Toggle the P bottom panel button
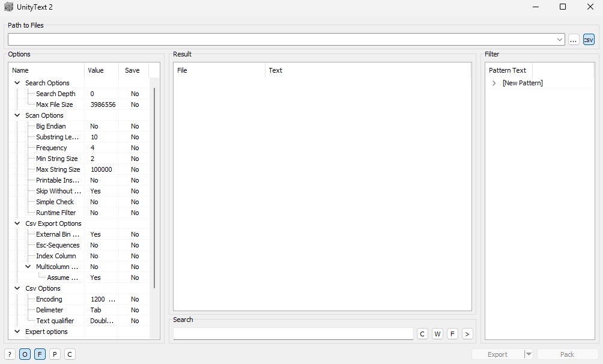 click(x=55, y=354)
